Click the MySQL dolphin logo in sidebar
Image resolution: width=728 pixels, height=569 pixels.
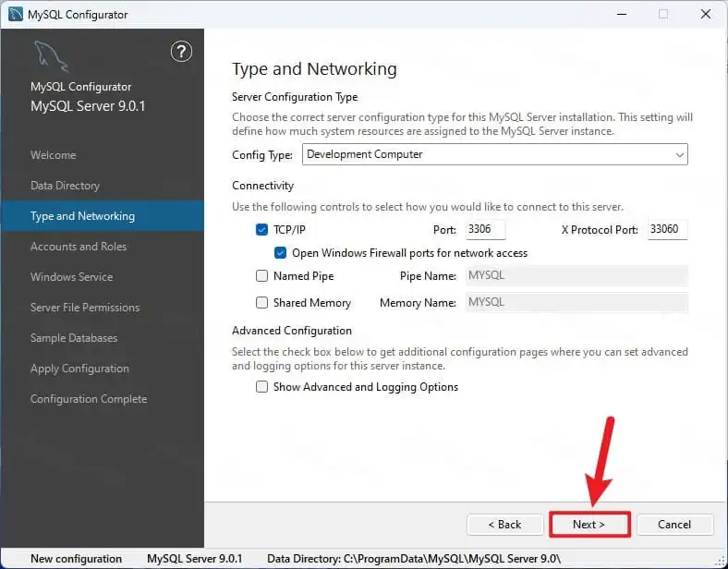(51, 56)
